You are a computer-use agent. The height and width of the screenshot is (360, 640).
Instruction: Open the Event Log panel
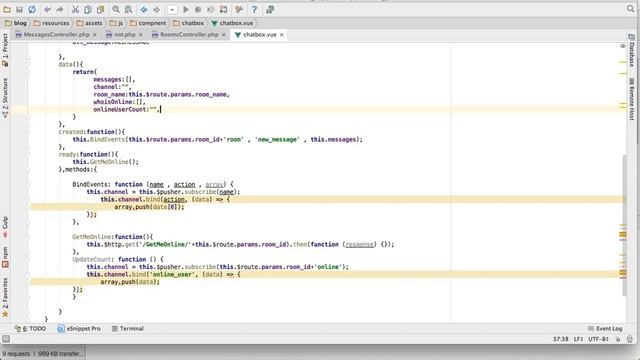(x=605, y=329)
